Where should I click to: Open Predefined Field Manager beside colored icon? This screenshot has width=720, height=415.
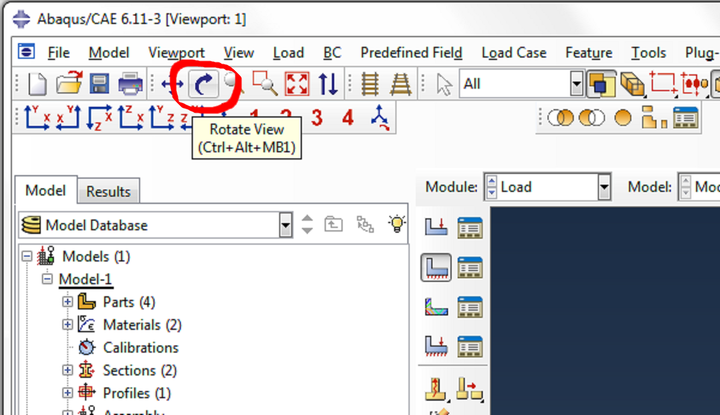[470, 307]
